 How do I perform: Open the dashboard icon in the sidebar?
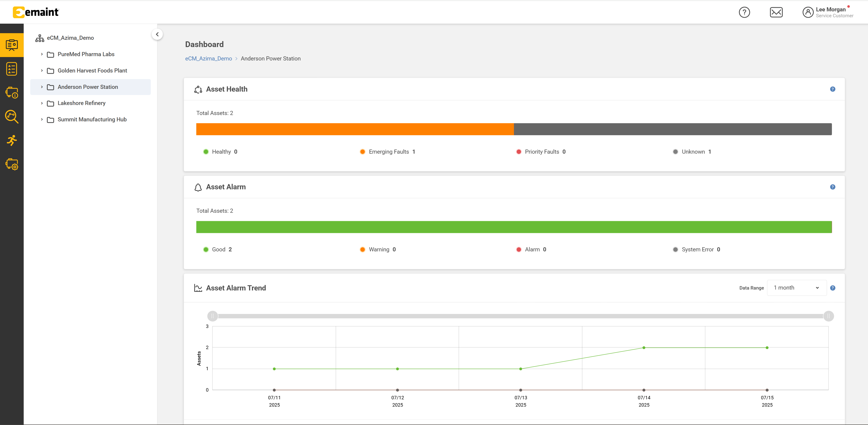point(12,45)
